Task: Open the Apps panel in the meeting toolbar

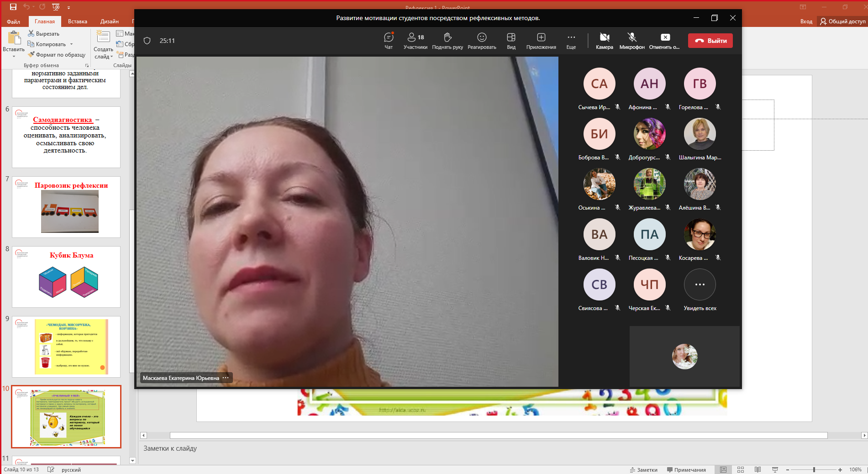Action: [541, 41]
